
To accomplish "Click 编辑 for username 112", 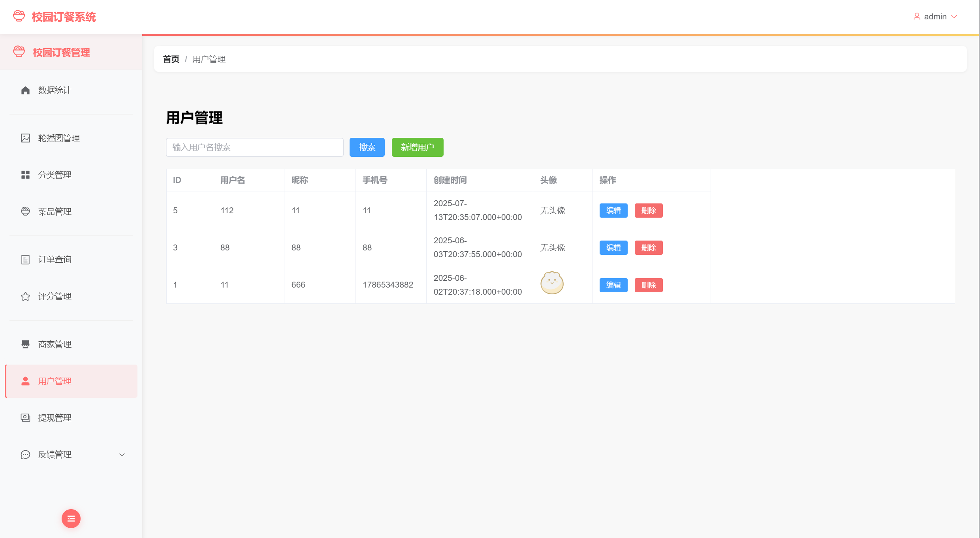I will tap(613, 211).
